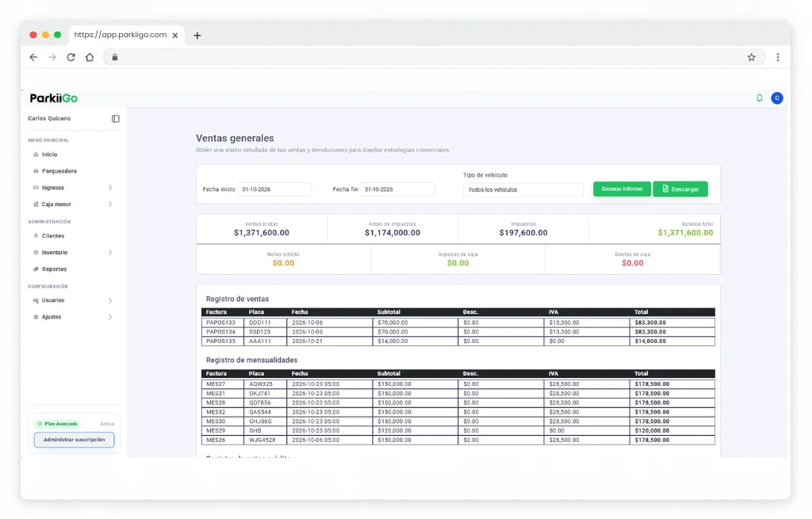
Task: Click the Reportes sidebar icon
Action: tap(36, 269)
